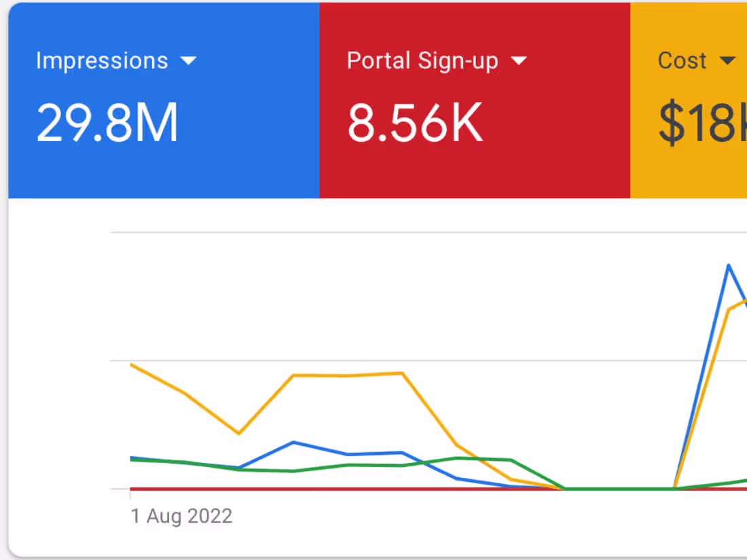Open the Portal Sign-up metric dropdown

pos(520,60)
